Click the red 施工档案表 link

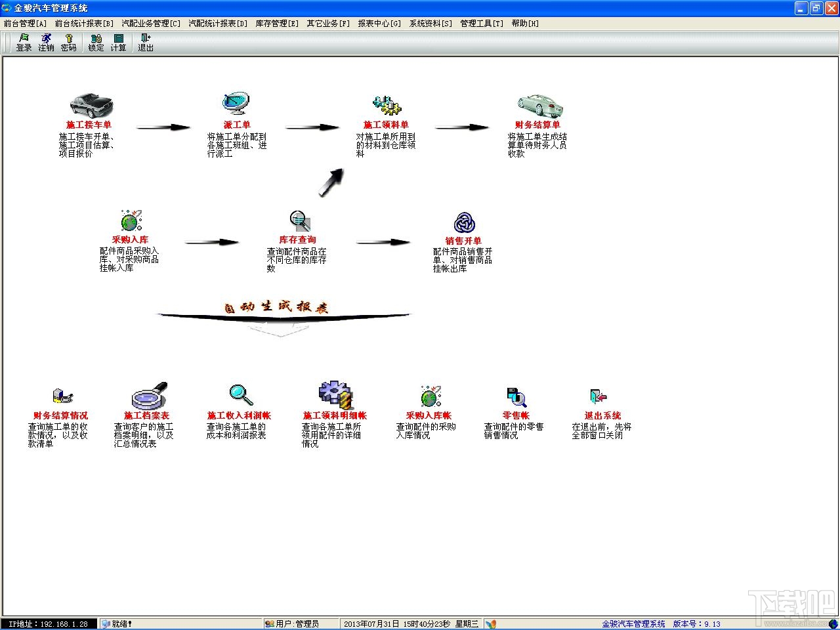(146, 415)
